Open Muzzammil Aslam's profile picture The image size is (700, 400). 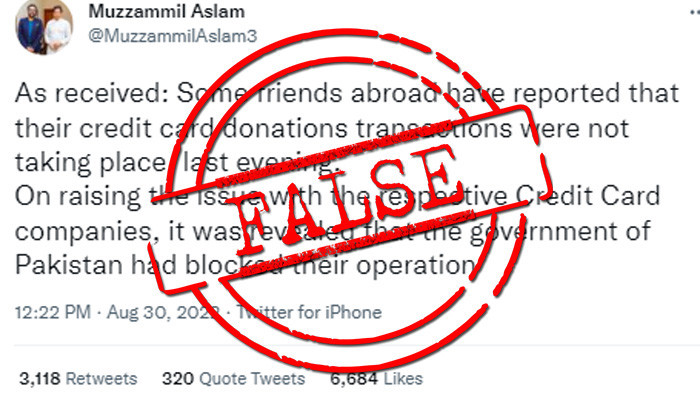point(44,26)
